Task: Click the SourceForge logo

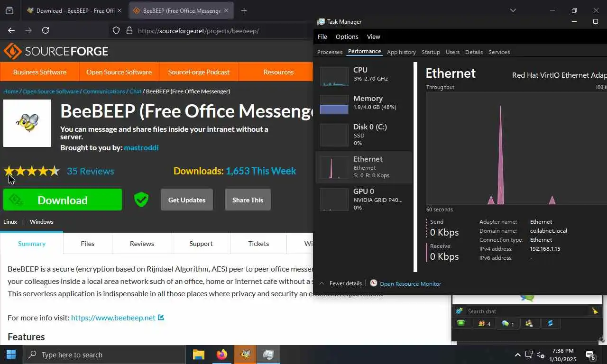Action: click(56, 51)
